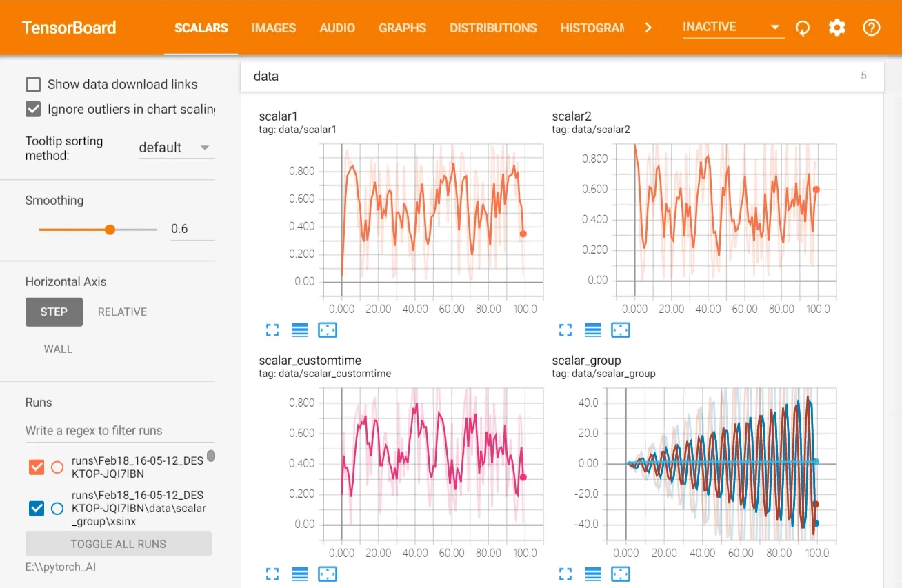This screenshot has height=588, width=902.
Task: Fit domain to data on scalar1 chart
Action: [x=328, y=330]
